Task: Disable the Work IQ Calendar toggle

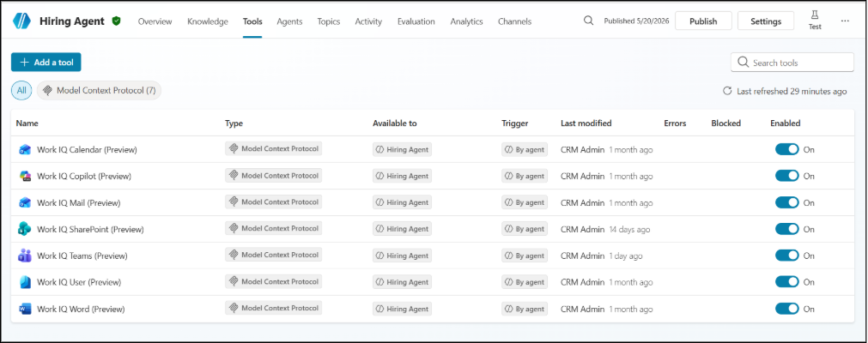Action: (x=786, y=149)
